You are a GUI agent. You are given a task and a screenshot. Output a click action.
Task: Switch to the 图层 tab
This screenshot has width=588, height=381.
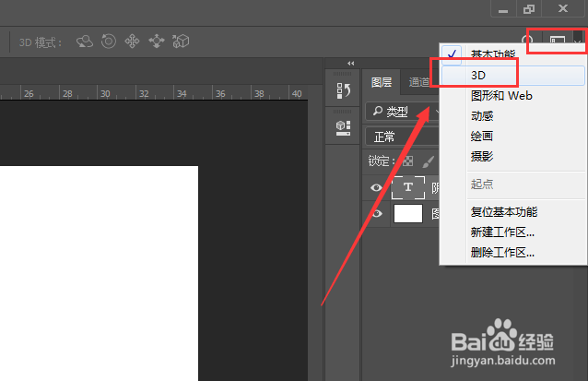click(382, 82)
